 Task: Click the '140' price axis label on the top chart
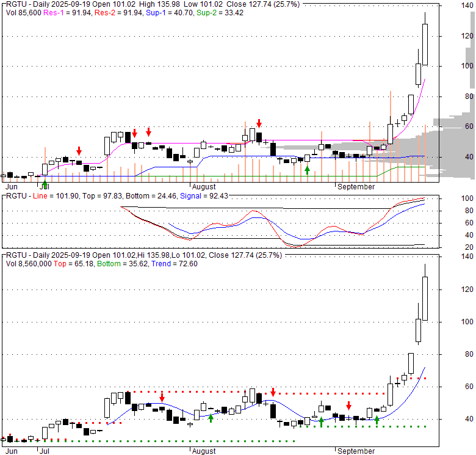[467, 5]
